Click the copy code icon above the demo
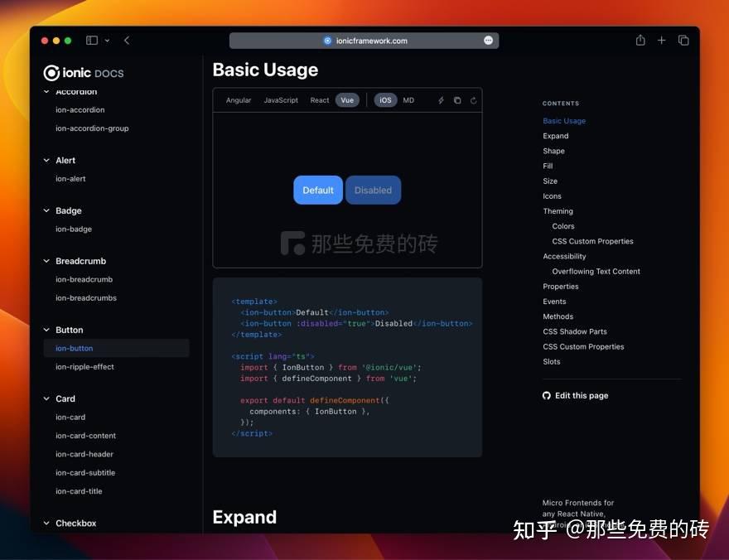Screen dimensions: 729x560 click(x=457, y=99)
